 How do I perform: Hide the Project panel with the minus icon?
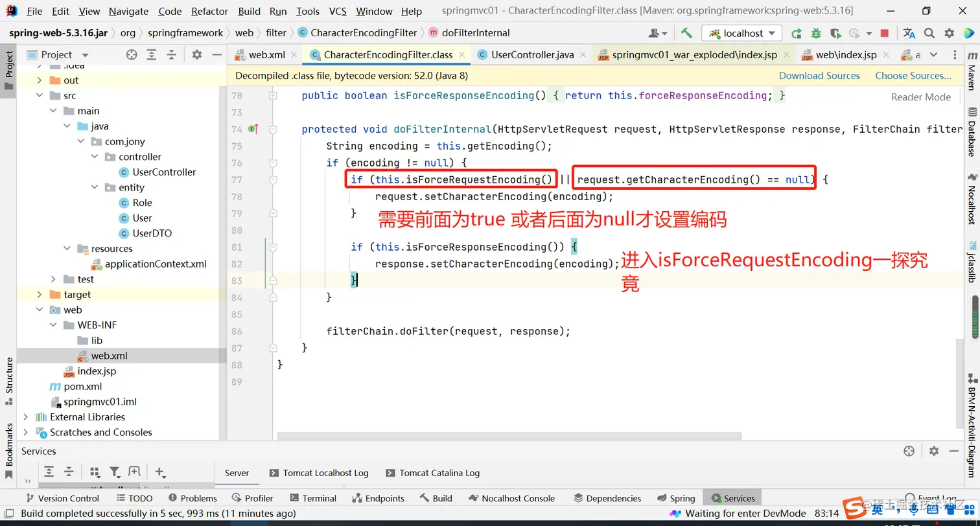click(216, 55)
